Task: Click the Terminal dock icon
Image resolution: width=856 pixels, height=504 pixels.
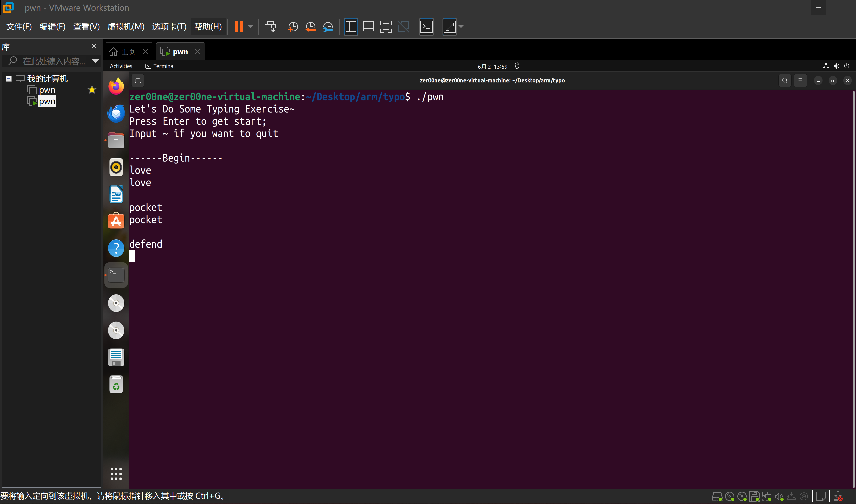Action: (x=116, y=275)
